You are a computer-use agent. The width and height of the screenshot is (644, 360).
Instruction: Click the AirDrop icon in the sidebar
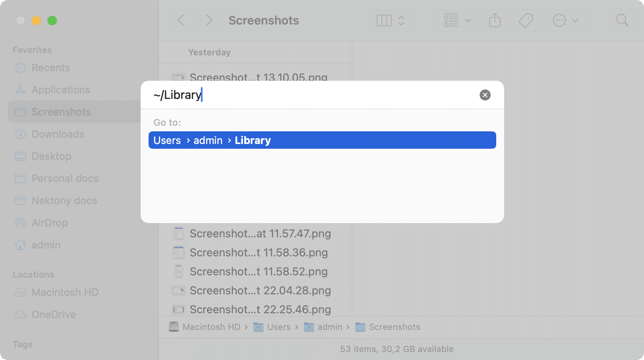20,223
